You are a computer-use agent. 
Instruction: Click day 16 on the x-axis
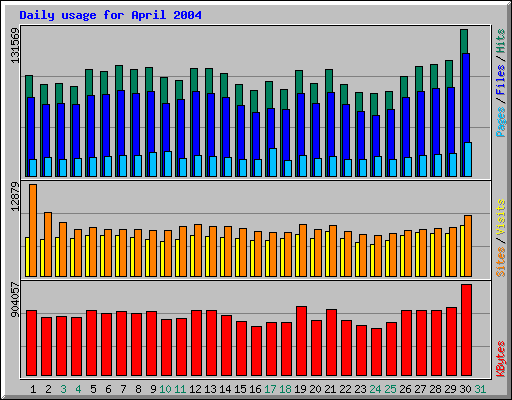[255, 389]
